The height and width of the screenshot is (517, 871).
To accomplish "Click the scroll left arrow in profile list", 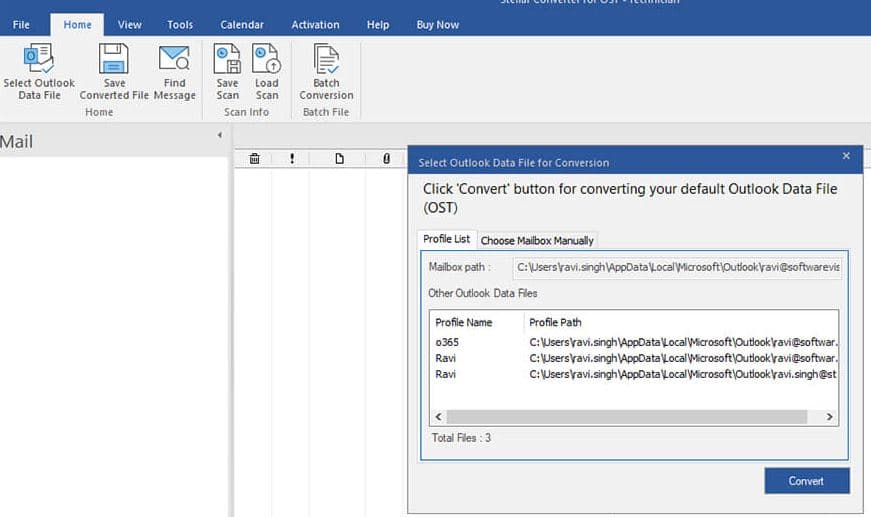I will (439, 416).
